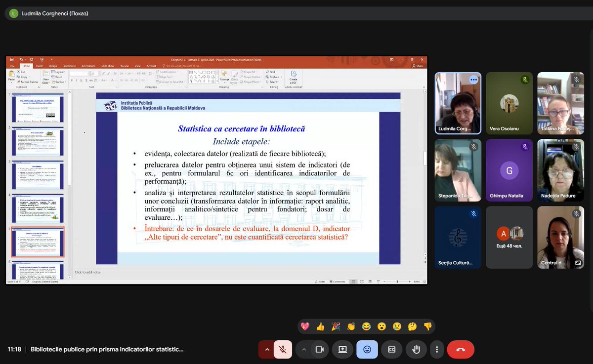Open Zoom's more options menu

[436, 349]
